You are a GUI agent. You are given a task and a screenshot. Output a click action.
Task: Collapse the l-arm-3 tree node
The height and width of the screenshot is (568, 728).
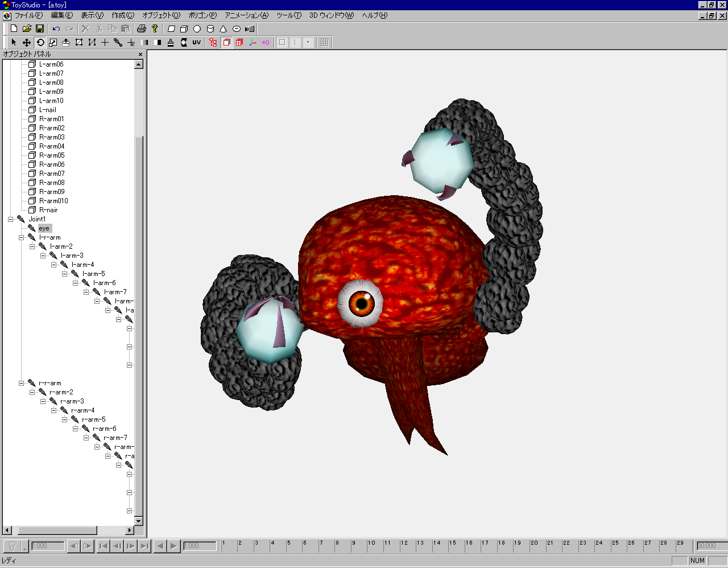[43, 256]
